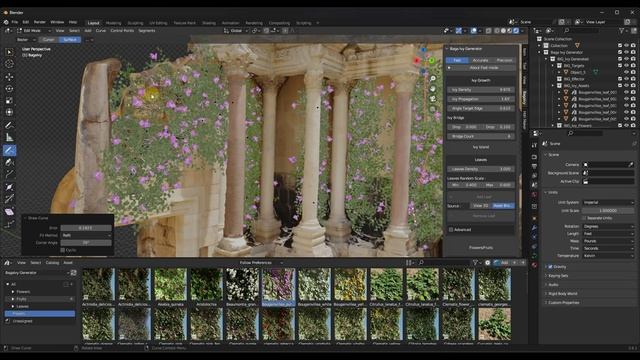Open the Global transform orientation dropdown
This screenshot has height=360, width=640.
[x=236, y=31]
